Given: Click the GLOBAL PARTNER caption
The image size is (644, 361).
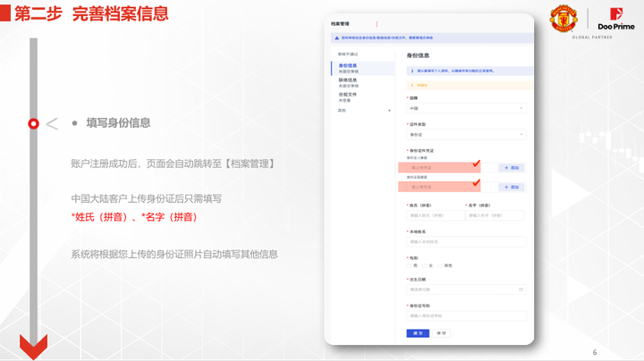Looking at the screenshot, I should coord(592,38).
